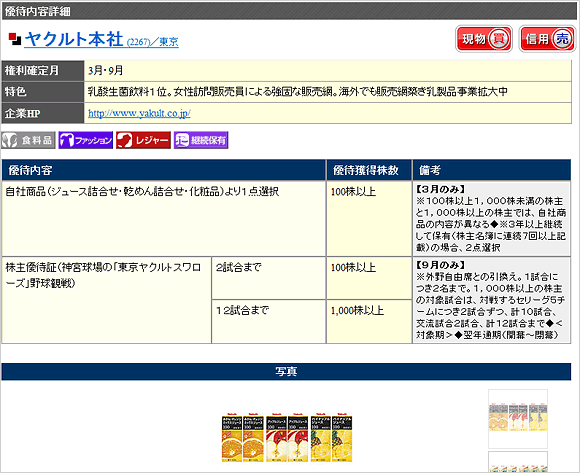
Task: Select the second partially visible thumbnail
Action: tap(518, 462)
